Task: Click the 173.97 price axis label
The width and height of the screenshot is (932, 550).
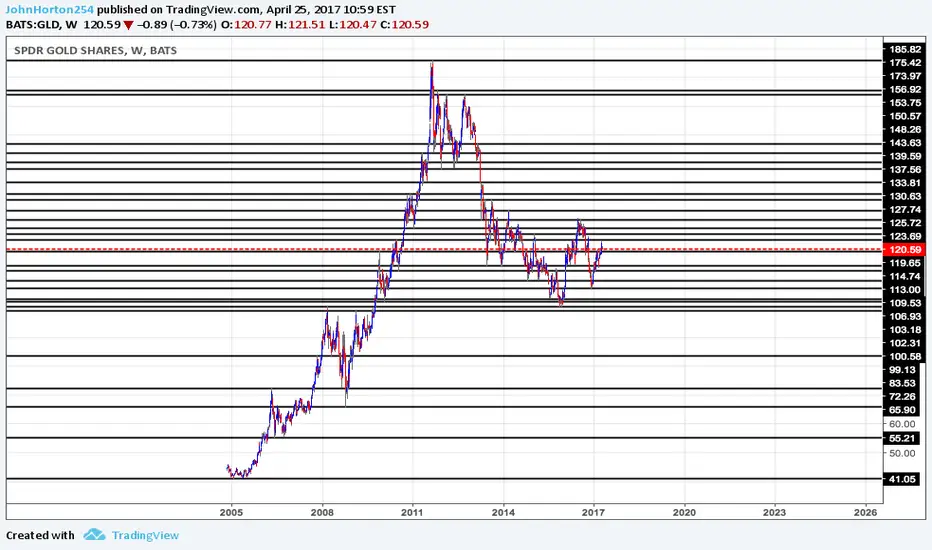Action: tap(905, 76)
